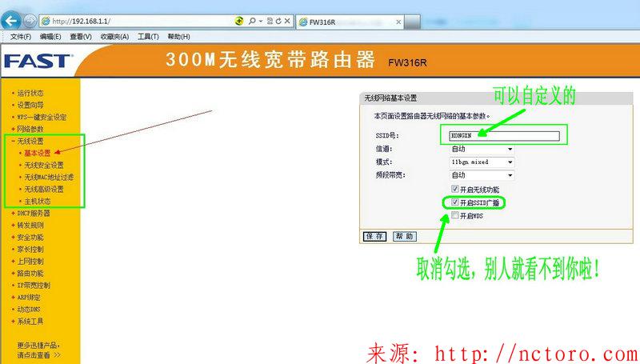Expand DHCP服务器 in sidebar

coord(34,214)
